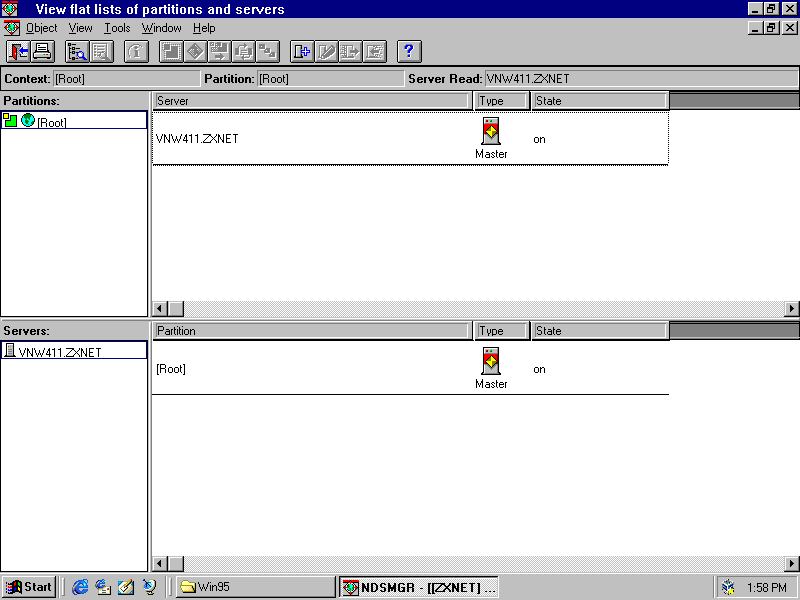Screen dimensions: 800x600
Task: Click the Context field showing [Root]
Action: [x=126, y=79]
